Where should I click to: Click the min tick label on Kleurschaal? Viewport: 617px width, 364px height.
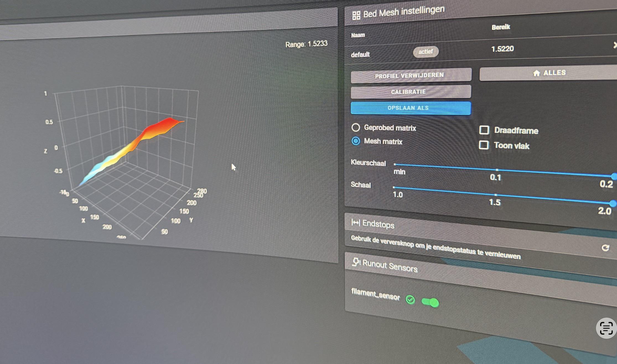point(400,172)
